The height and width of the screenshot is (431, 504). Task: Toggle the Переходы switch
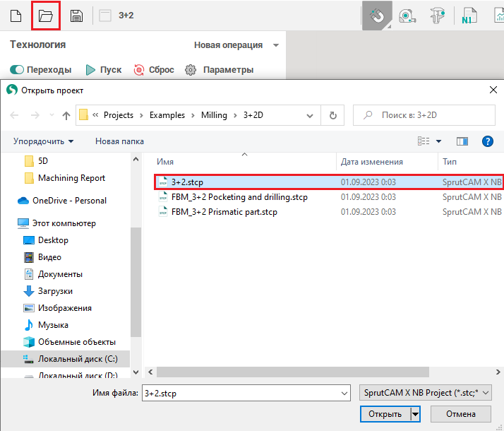click(x=17, y=70)
